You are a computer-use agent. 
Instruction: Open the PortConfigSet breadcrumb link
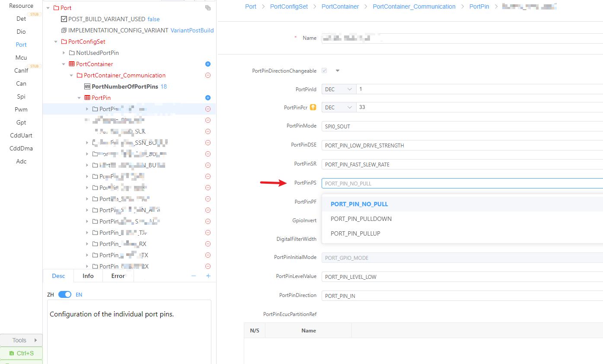(289, 6)
